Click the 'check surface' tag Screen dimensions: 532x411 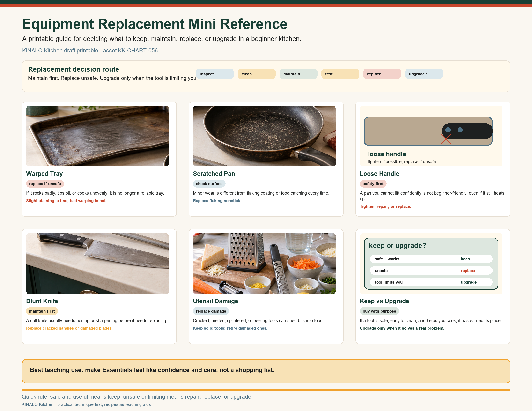209,184
